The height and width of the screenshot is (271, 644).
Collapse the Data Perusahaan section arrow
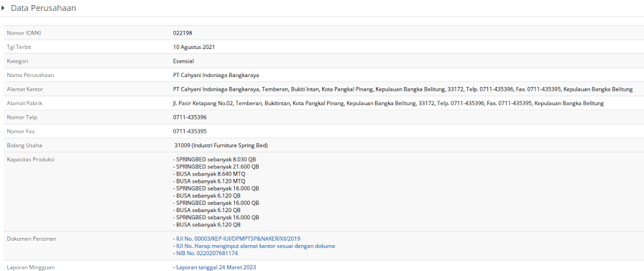point(3,8)
